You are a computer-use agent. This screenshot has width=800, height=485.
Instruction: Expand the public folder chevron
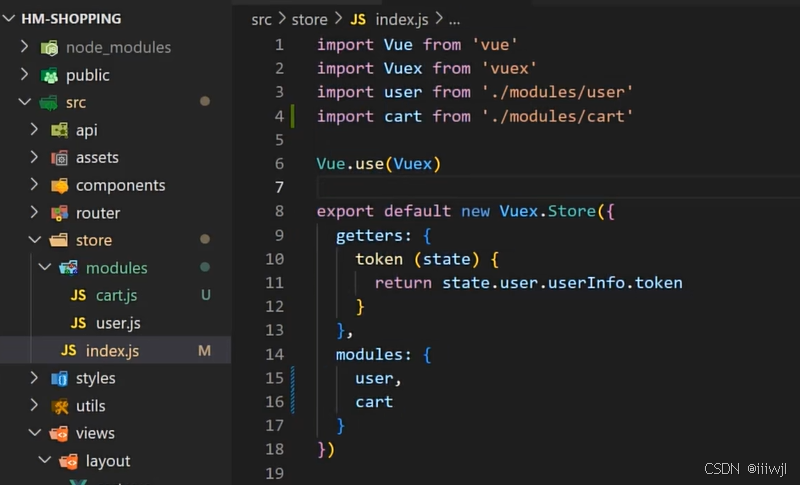click(24, 74)
